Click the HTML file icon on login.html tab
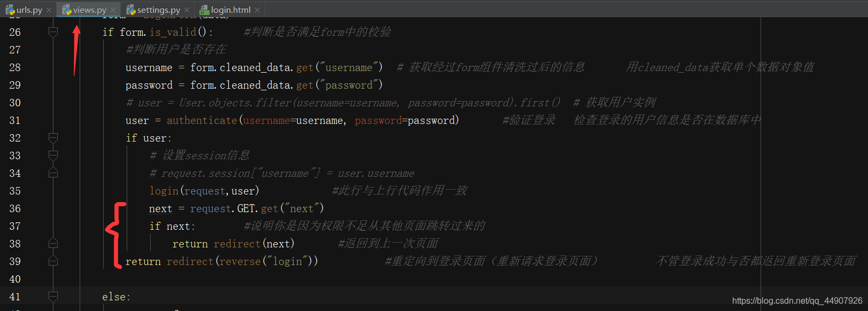Viewport: 868px width, 311px height. click(x=204, y=10)
